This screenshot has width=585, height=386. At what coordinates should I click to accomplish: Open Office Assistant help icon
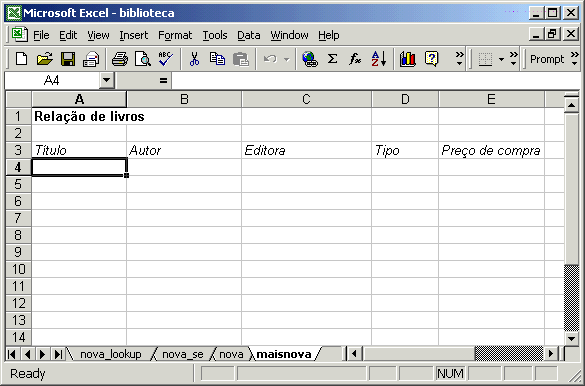tap(431, 59)
